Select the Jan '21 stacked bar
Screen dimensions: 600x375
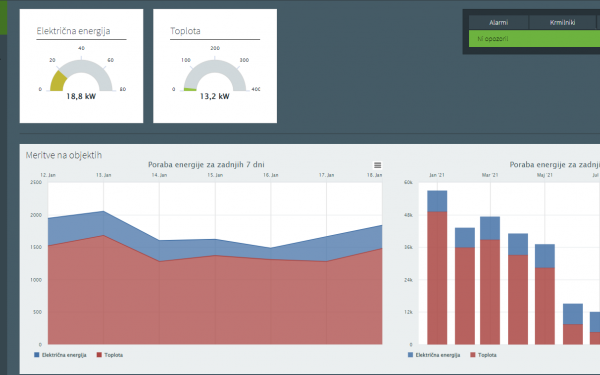[437, 267]
